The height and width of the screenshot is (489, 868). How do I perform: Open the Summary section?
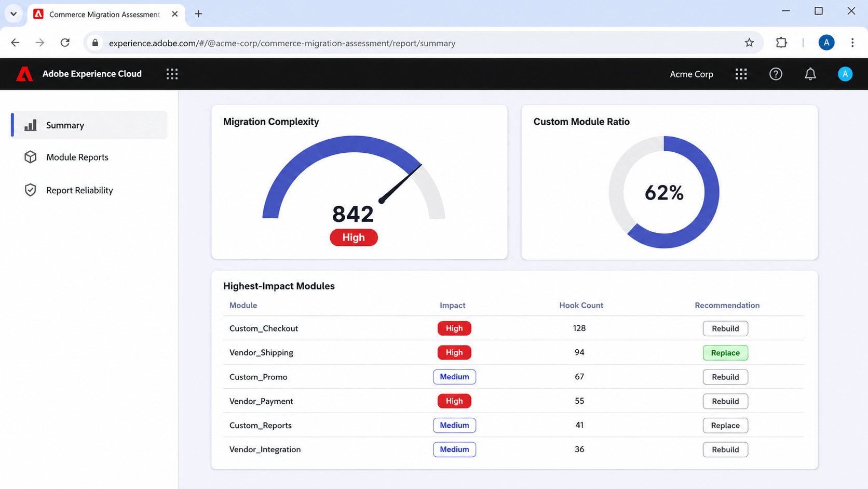coord(89,125)
